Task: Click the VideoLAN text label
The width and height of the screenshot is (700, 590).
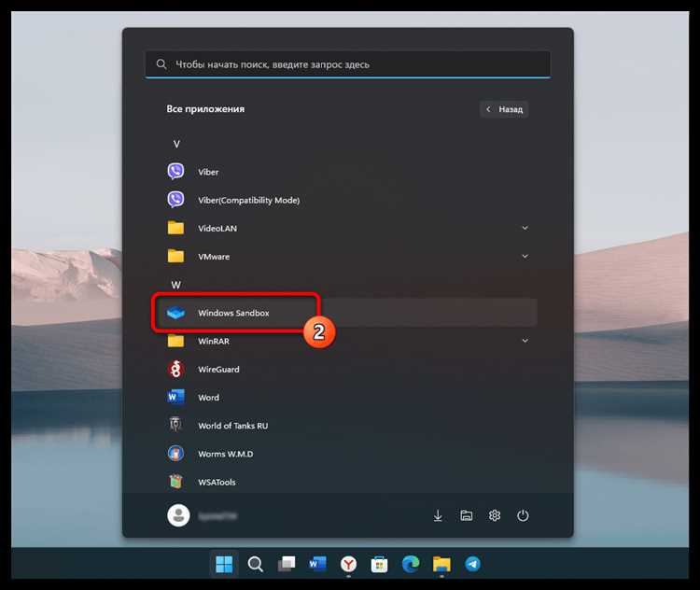Action: tap(217, 228)
